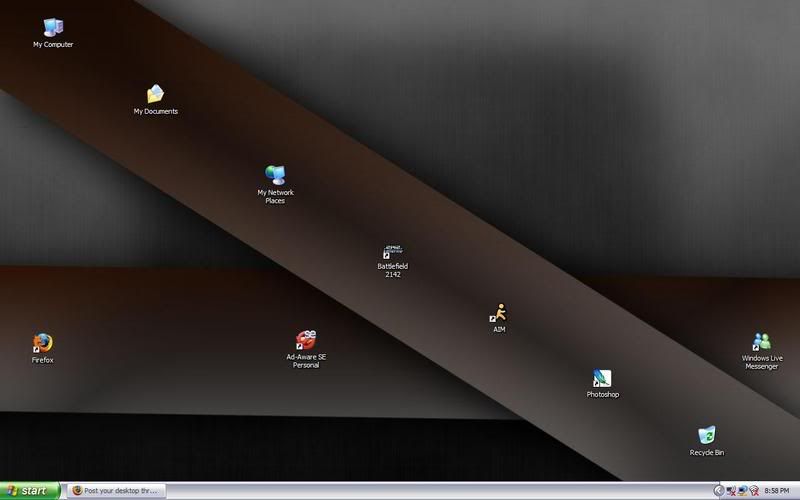Click the My Network Places icon
Screen dimensions: 800x500
coord(275,176)
